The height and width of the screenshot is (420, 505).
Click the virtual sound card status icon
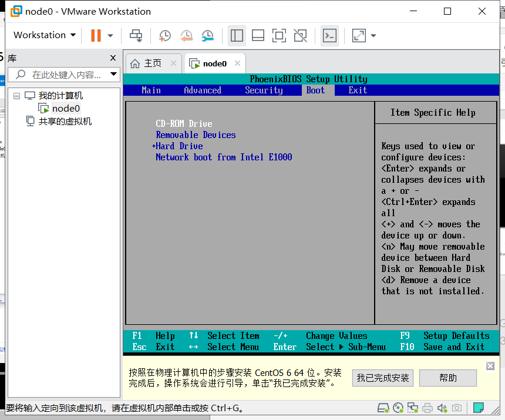coord(441,408)
